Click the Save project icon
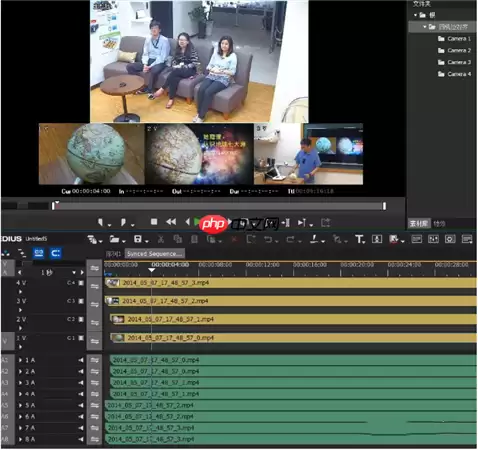This screenshot has width=478, height=450. pos(137,239)
